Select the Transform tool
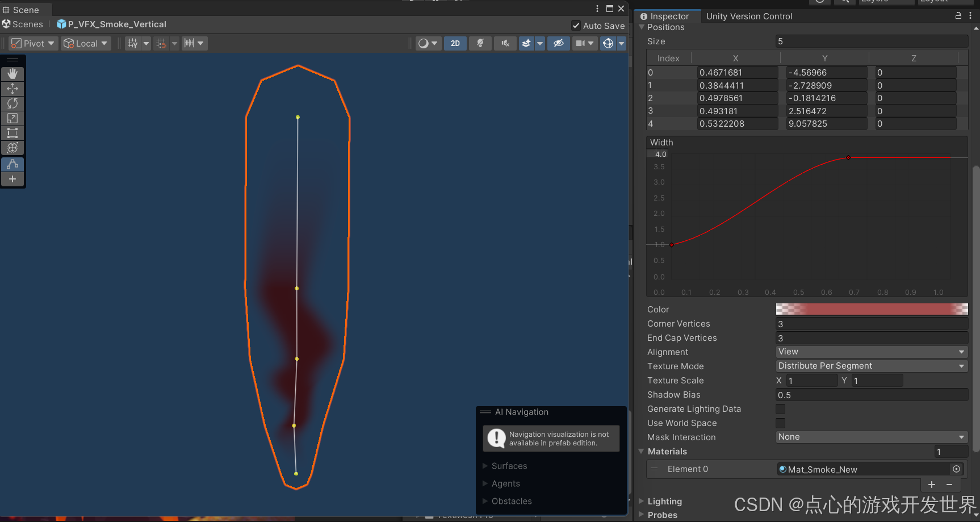Screen dimensions: 980x522 (x=12, y=148)
